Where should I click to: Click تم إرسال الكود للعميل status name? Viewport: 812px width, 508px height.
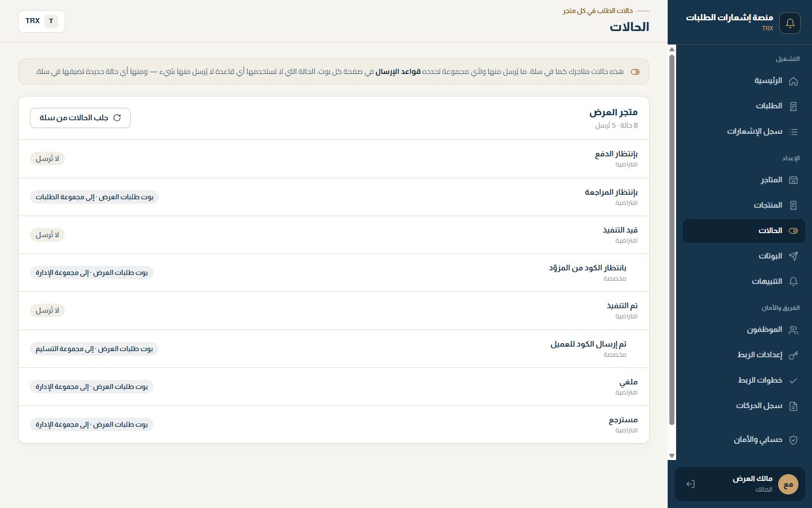pos(588,344)
